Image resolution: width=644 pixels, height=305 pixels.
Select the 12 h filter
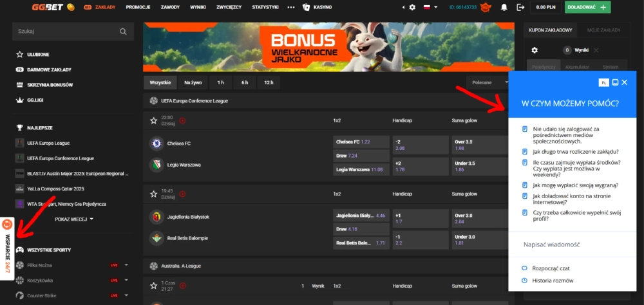click(269, 82)
